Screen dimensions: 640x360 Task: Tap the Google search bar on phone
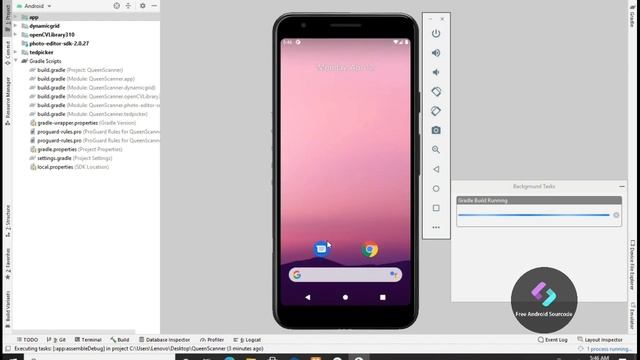coord(345,275)
